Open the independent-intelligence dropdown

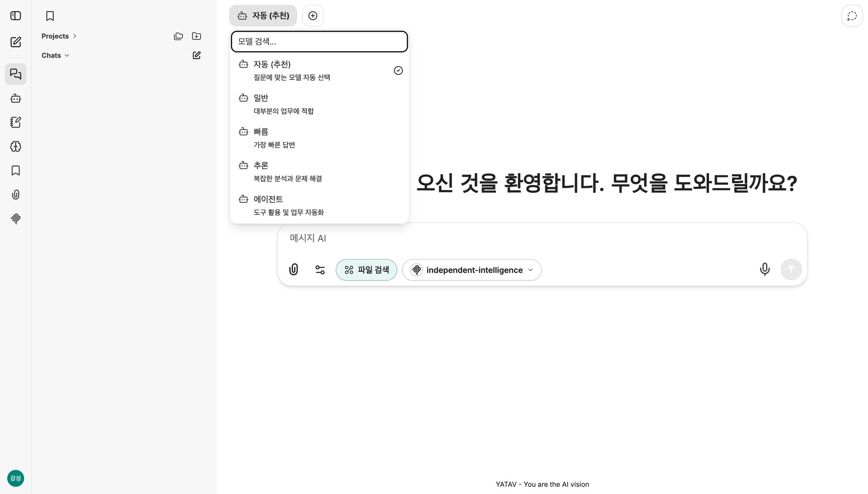point(472,270)
